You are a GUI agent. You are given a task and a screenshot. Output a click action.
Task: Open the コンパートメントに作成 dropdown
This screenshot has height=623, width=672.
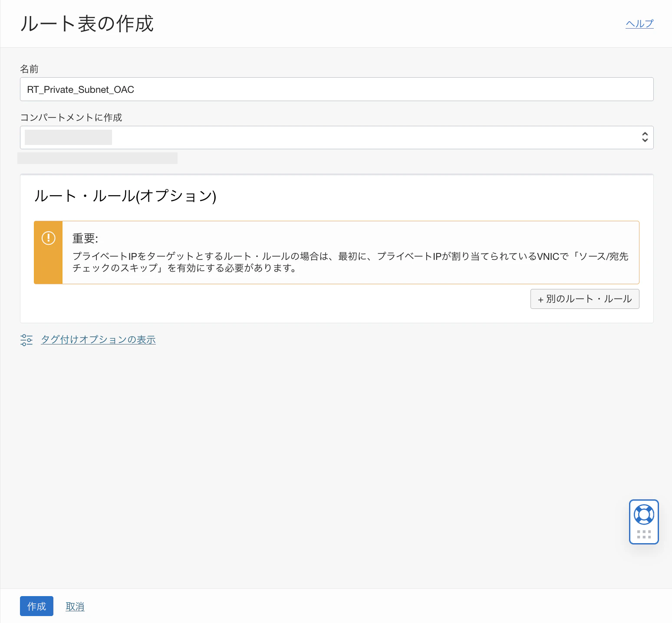[336, 138]
